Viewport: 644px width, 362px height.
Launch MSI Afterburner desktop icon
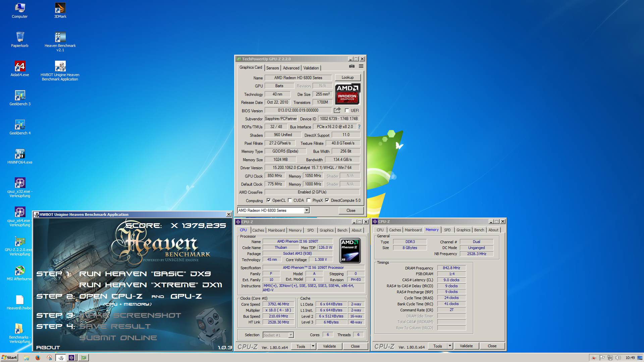click(19, 273)
